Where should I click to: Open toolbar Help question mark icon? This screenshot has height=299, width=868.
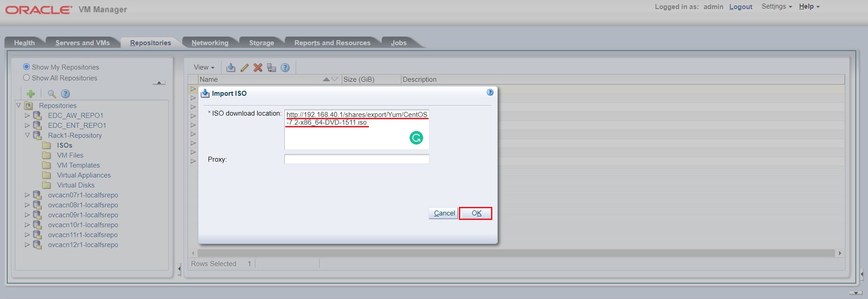click(285, 67)
